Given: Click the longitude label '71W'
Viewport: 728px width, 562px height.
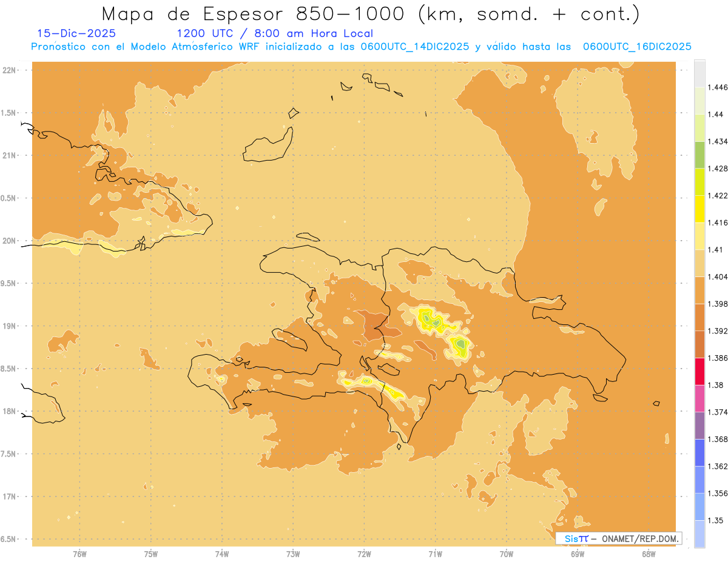Looking at the screenshot, I should pyautogui.click(x=436, y=554).
